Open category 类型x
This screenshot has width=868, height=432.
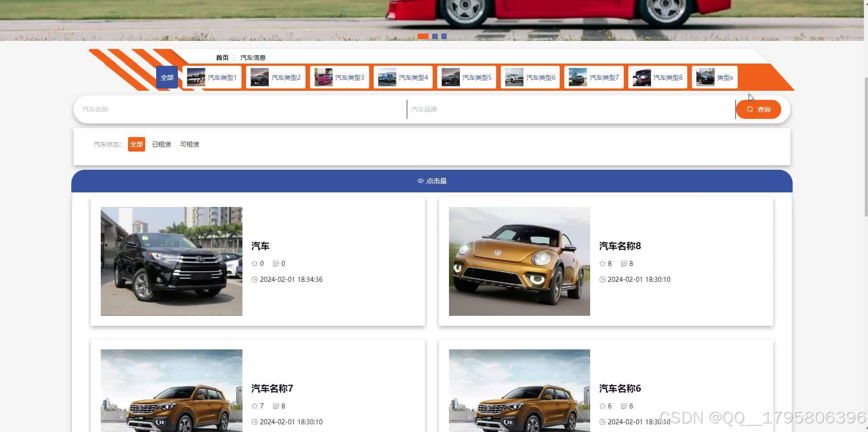pyautogui.click(x=715, y=77)
